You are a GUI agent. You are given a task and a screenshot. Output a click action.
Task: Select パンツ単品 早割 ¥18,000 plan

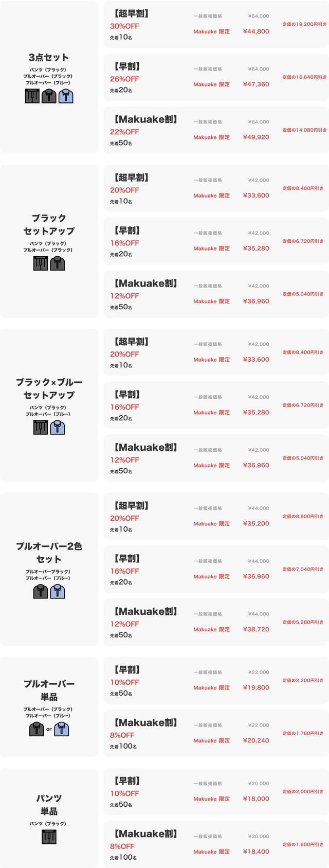pos(216,791)
